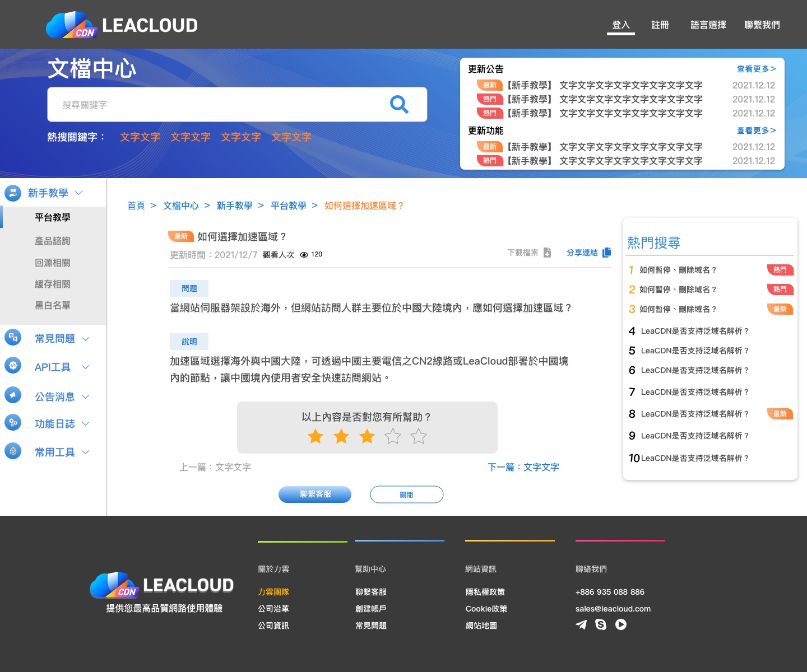Click the 關閉 button
Viewport: 807px width, 672px height.
(406, 494)
